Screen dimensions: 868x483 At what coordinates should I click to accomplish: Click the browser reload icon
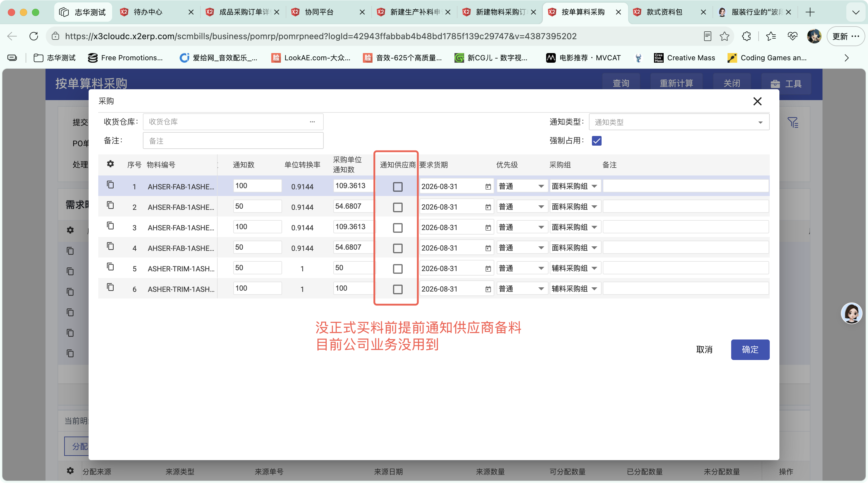pos(34,36)
